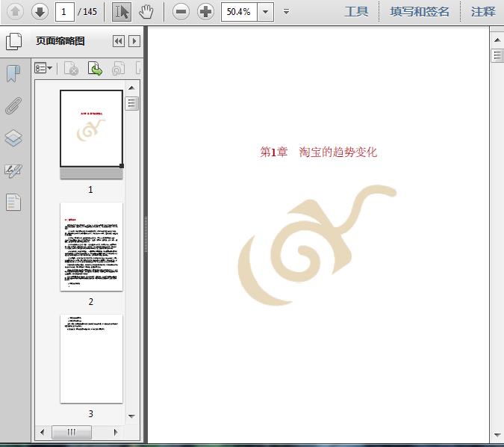
Task: Select page 3 thumbnail
Action: [91, 359]
